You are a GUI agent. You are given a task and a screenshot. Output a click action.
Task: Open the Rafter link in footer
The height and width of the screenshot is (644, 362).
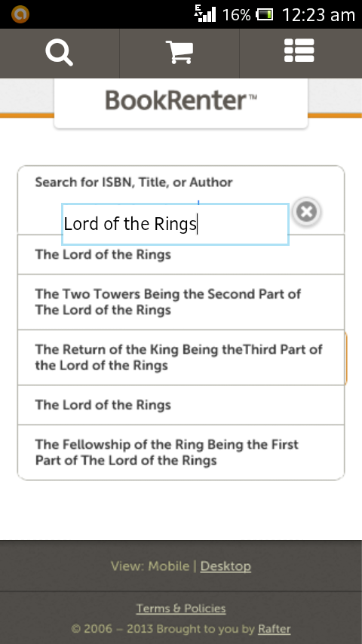click(274, 629)
